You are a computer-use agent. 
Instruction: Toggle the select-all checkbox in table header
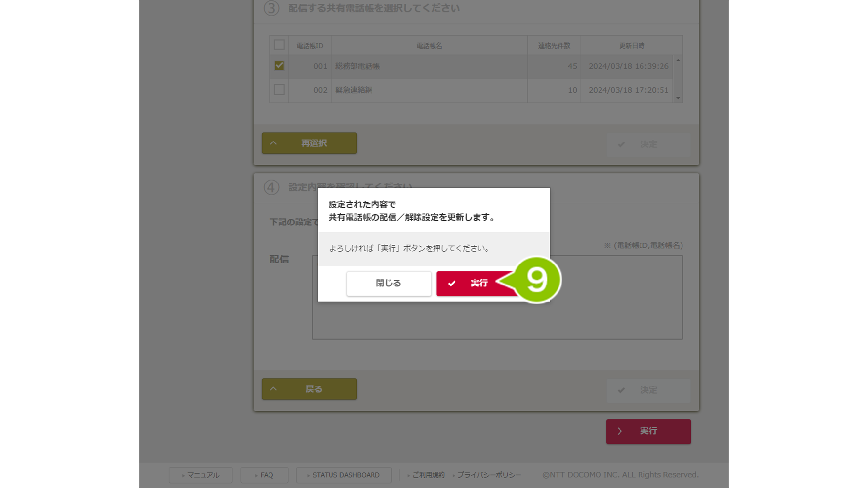[x=279, y=45]
